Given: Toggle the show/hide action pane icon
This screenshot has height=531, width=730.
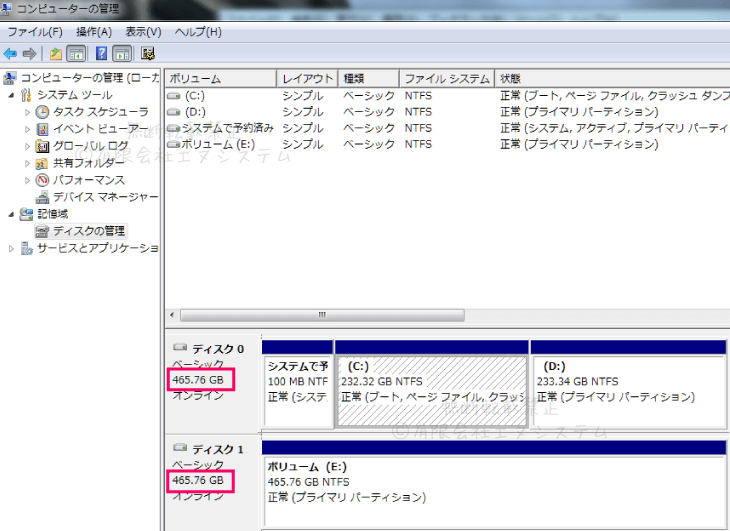Looking at the screenshot, I should click(x=122, y=54).
